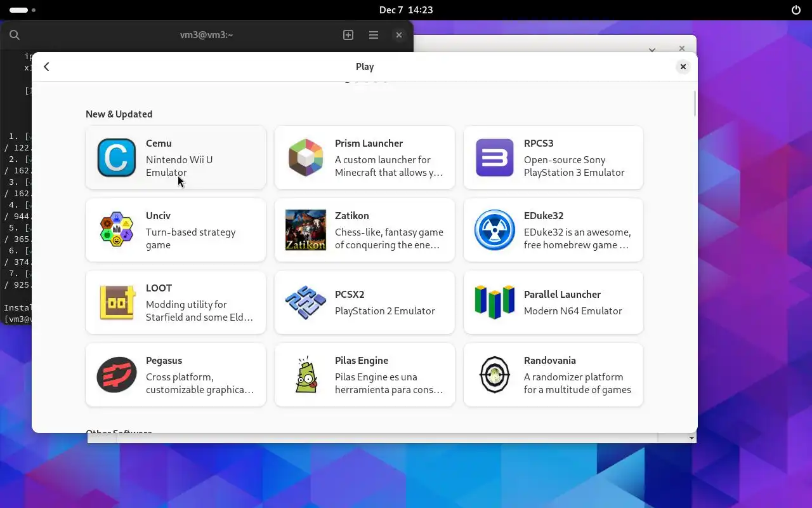This screenshot has height=508, width=812.
Task: Select the RPCS3 title text
Action: pos(539,144)
